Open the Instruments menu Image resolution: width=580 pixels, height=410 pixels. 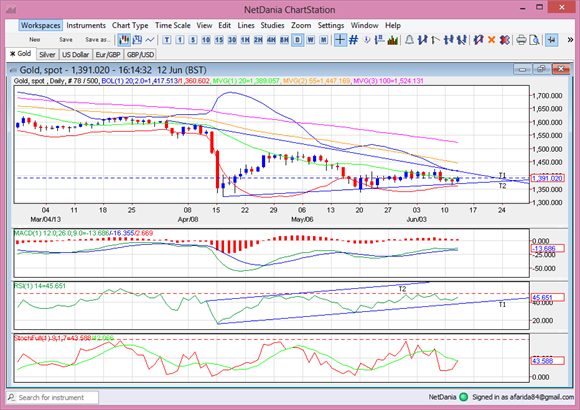86,25
